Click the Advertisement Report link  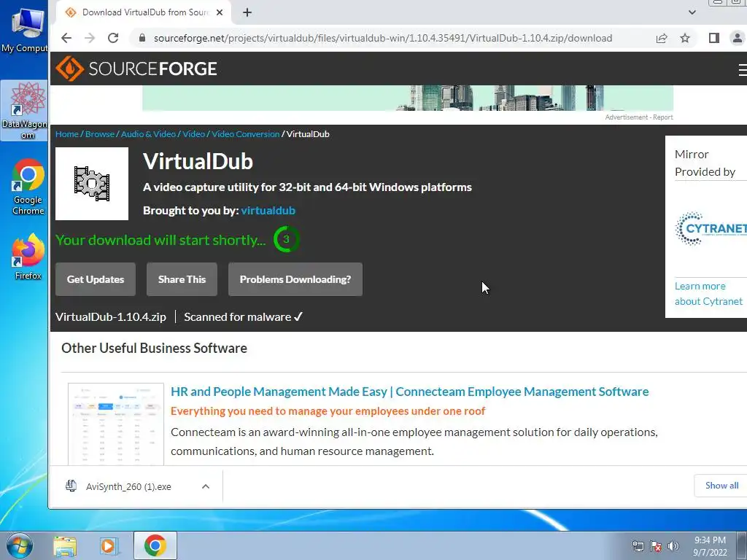pyautogui.click(x=639, y=117)
